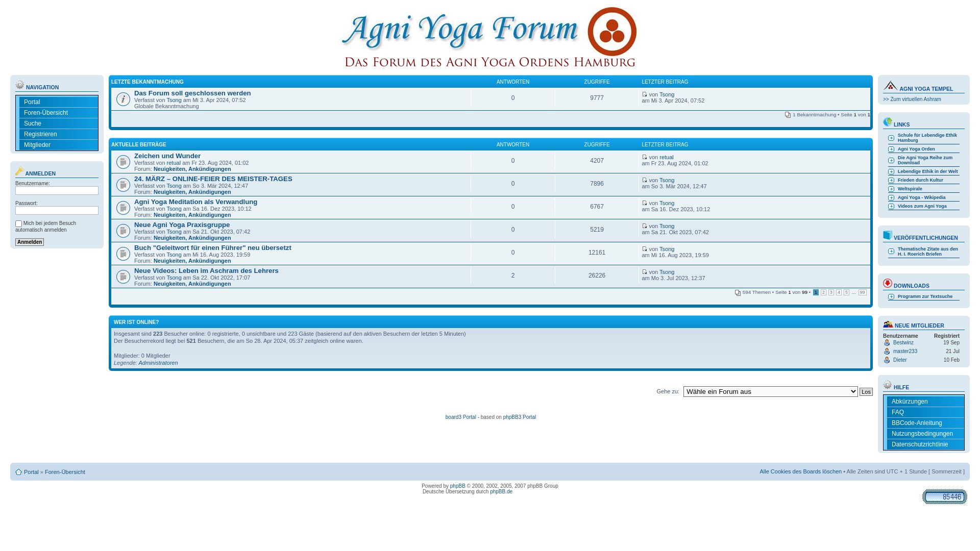Open Foren-Übersicht in navigation menu

(x=59, y=113)
